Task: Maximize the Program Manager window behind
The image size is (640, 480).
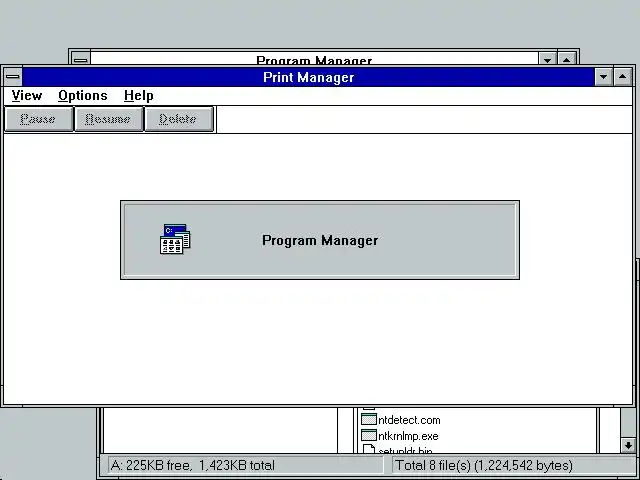Action: click(567, 58)
